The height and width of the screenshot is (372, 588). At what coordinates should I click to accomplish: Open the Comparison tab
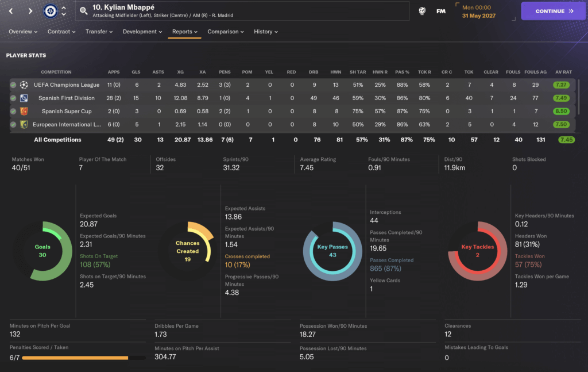click(225, 32)
